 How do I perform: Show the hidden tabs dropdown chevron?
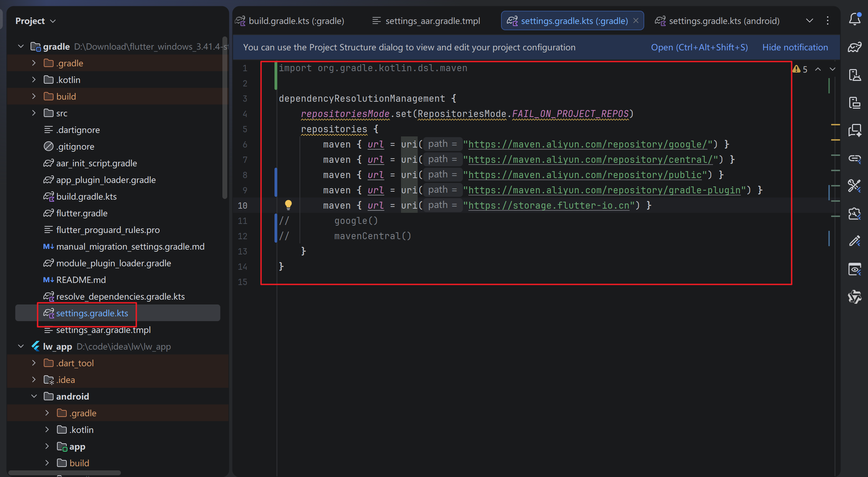point(809,21)
